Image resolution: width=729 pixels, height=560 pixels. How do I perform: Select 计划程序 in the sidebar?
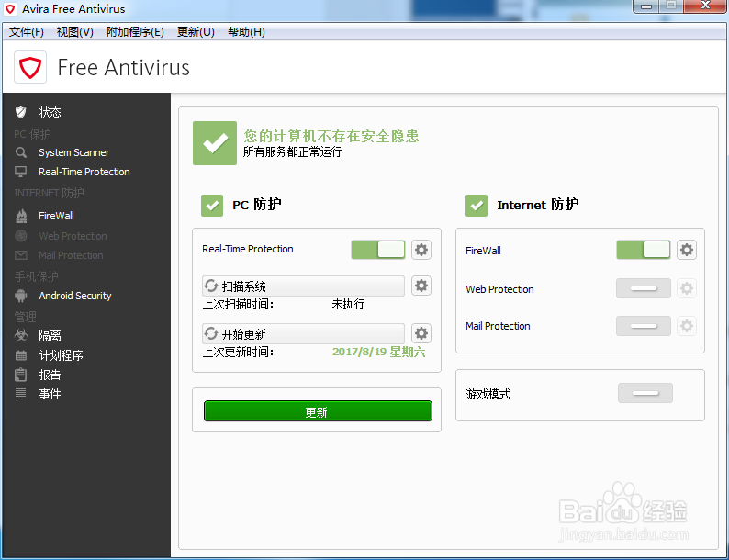pos(61,355)
